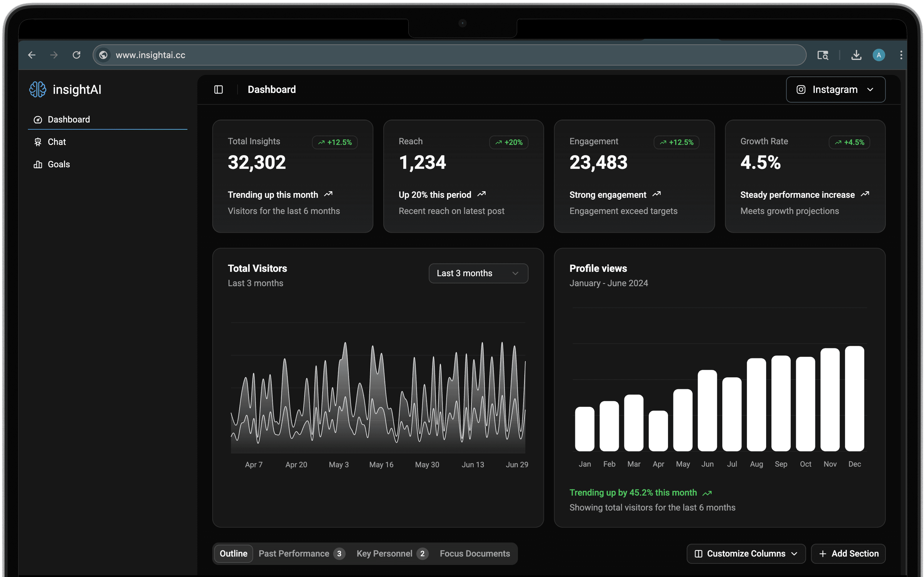The height and width of the screenshot is (577, 924).
Task: Click the profile avatar A icon
Action: 878,55
